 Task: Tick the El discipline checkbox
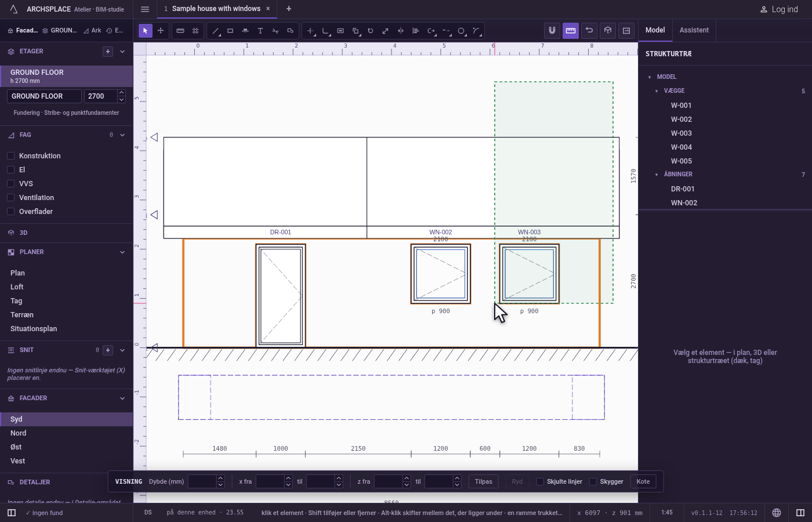coord(10,170)
